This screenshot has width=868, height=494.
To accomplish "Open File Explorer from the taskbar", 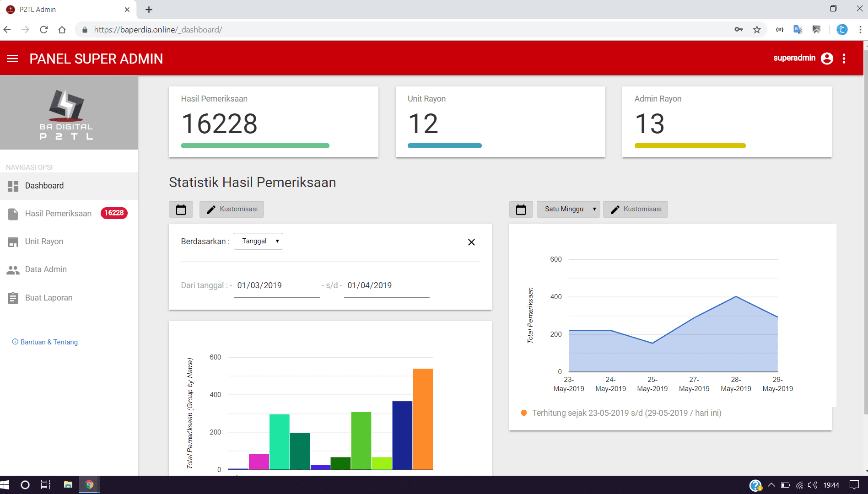I will 68,485.
